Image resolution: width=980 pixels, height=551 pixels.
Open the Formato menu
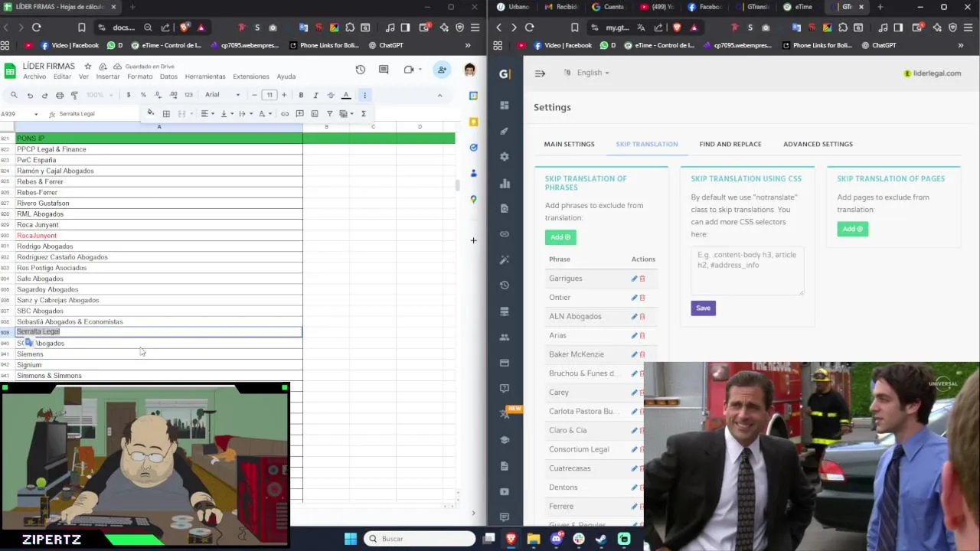(140, 77)
